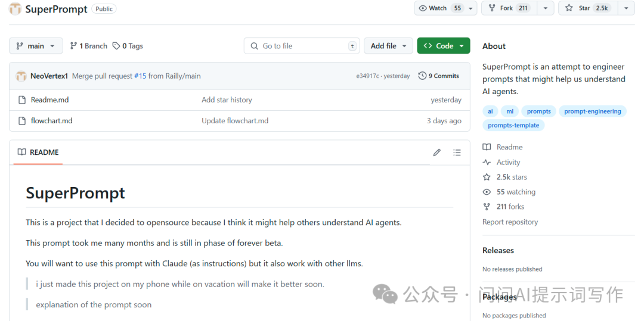Open the main branch selector

click(36, 46)
